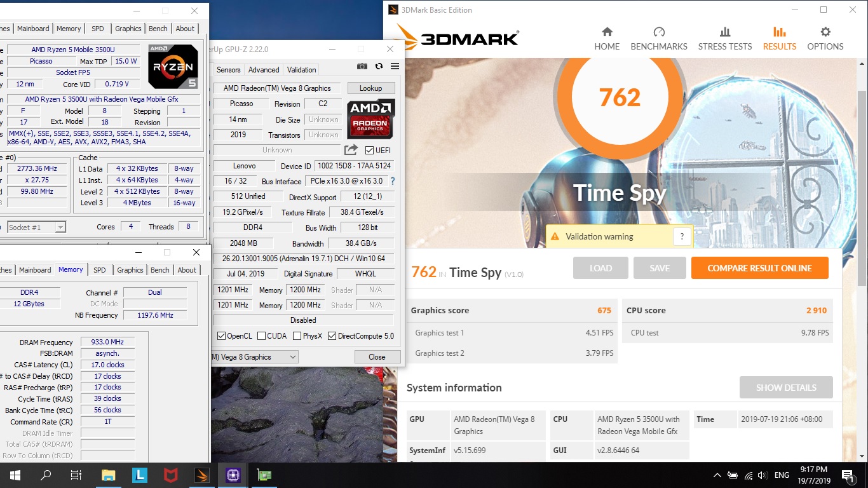Screen dimensions: 868x488
Task: Go to 3DMark BENCHMARKS section
Action: [659, 39]
